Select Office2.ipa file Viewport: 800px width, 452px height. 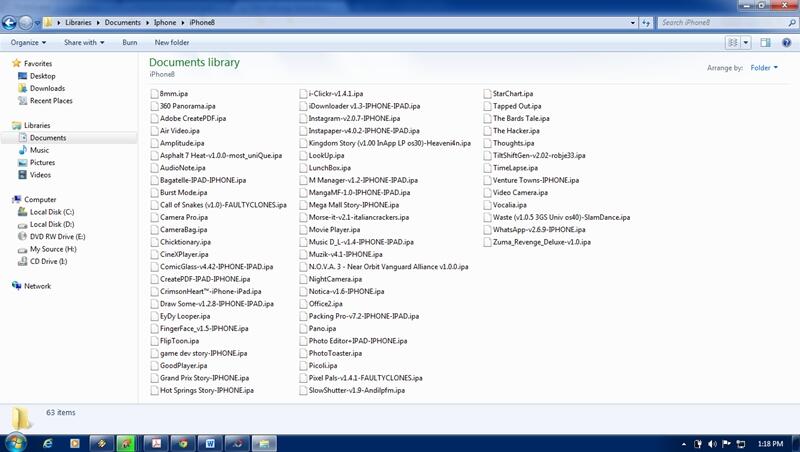(x=326, y=304)
